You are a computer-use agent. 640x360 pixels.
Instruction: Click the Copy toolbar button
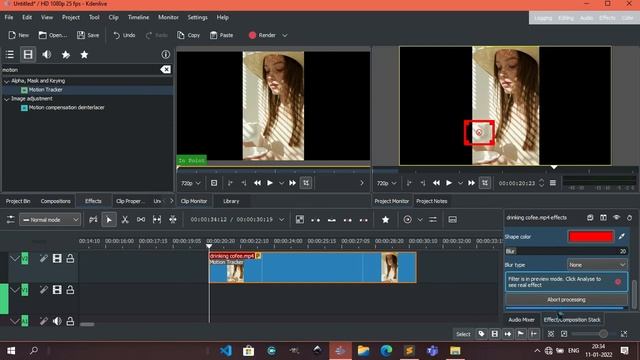tap(189, 35)
